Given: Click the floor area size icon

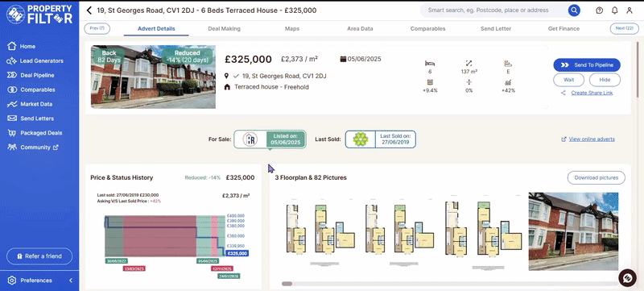Looking at the screenshot, I should [469, 64].
